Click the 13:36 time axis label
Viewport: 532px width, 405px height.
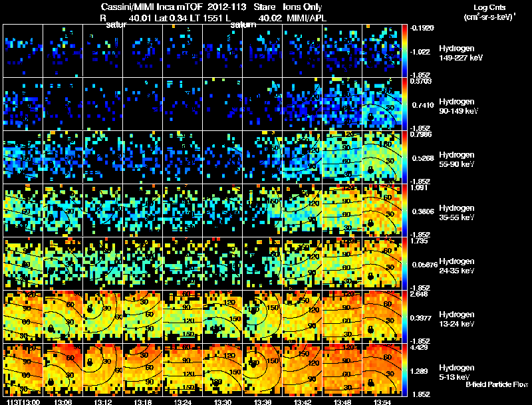click(263, 402)
